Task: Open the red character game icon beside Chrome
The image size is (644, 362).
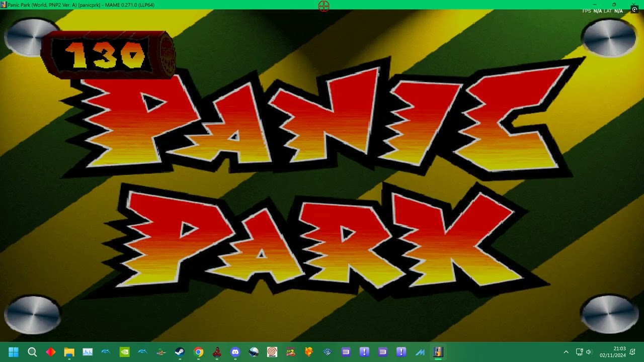Action: 217,352
